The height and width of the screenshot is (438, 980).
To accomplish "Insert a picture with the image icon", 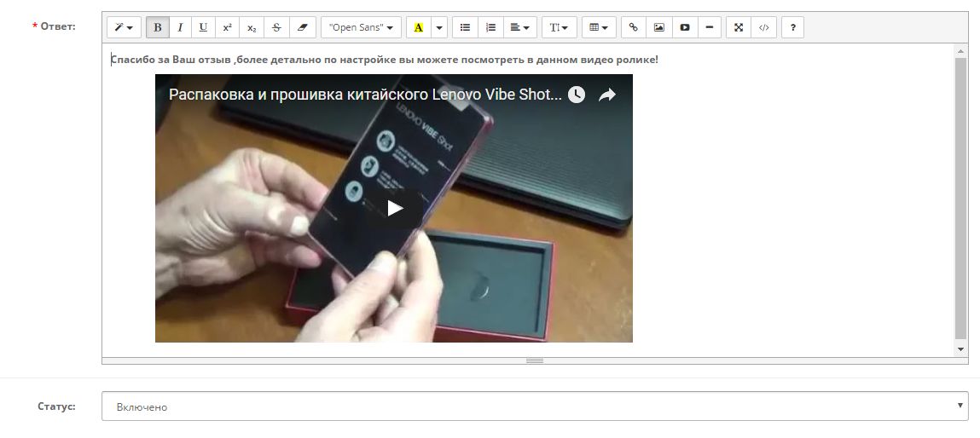I will pyautogui.click(x=658, y=27).
